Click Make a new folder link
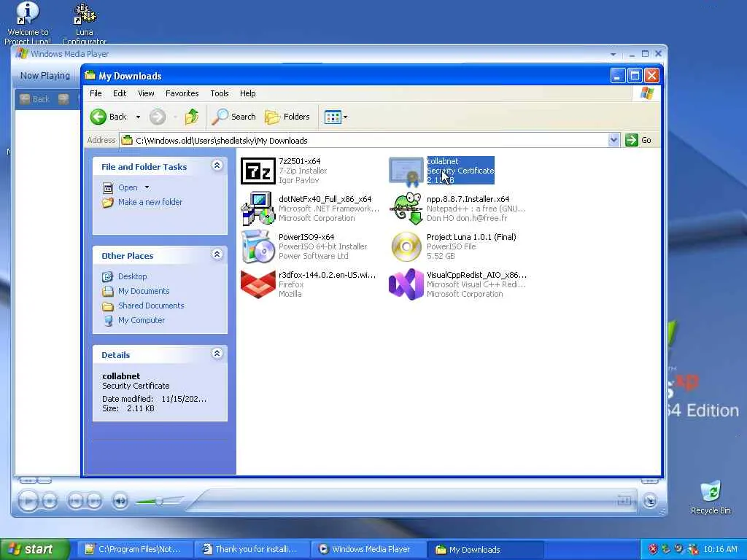Screen dimensions: 747x560 (150, 202)
